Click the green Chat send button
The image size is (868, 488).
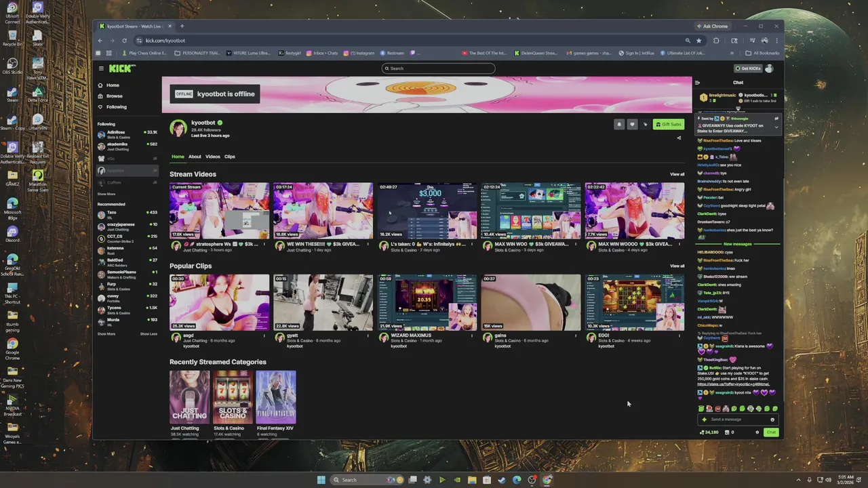[771, 432]
